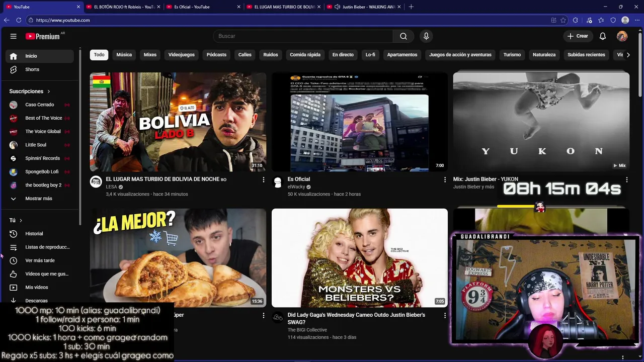Open options for Justin Bieber mix
644x362 pixels.
coord(626,179)
